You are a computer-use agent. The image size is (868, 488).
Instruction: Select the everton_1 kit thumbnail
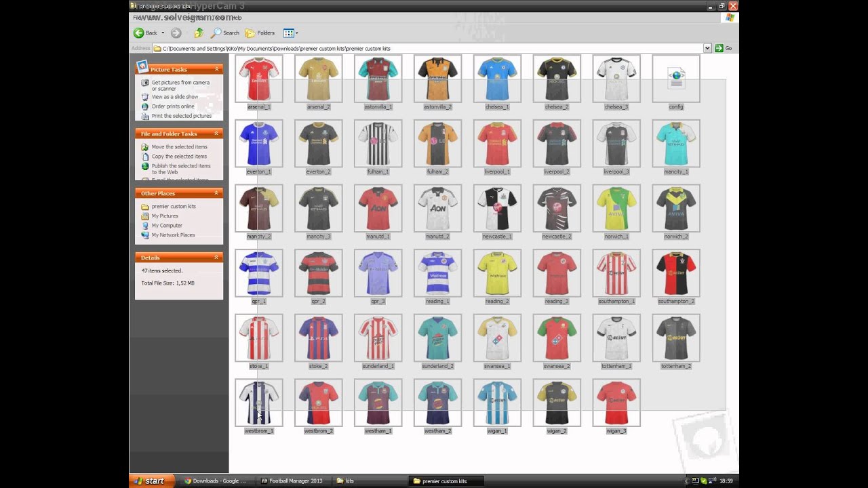point(259,144)
